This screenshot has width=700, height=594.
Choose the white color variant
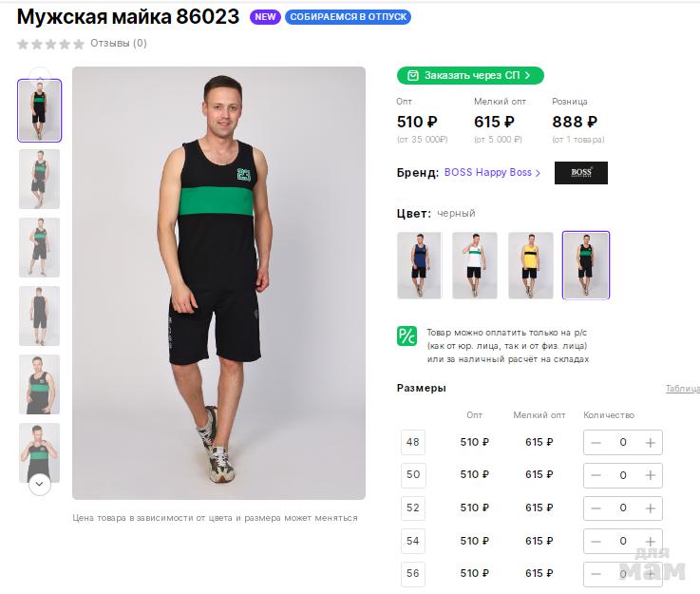coord(474,265)
